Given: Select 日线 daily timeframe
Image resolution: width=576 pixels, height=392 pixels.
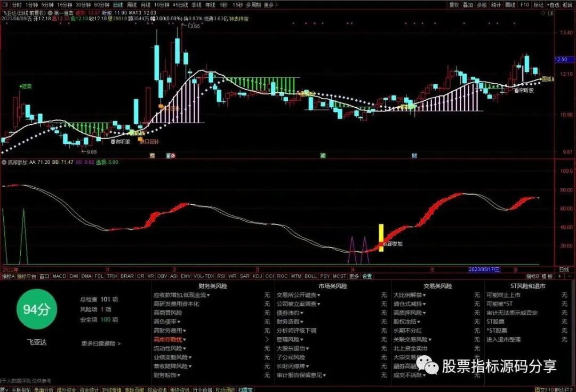Looking at the screenshot, I should click(x=118, y=5).
